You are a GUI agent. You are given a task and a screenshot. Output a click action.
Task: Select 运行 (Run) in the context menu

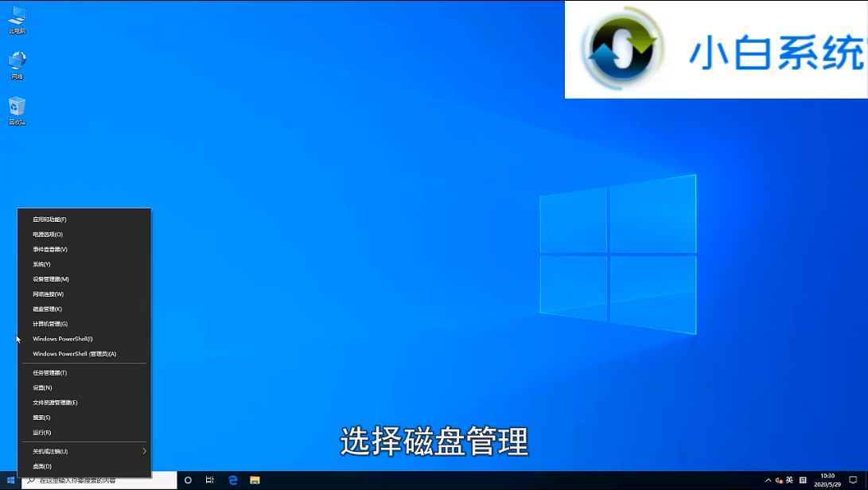40,432
